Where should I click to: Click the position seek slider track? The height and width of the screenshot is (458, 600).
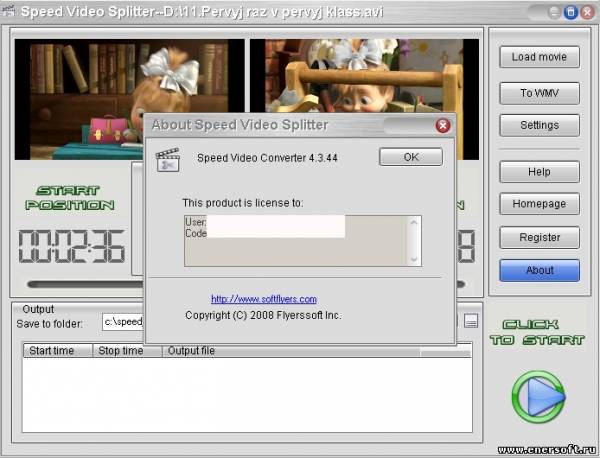84,284
